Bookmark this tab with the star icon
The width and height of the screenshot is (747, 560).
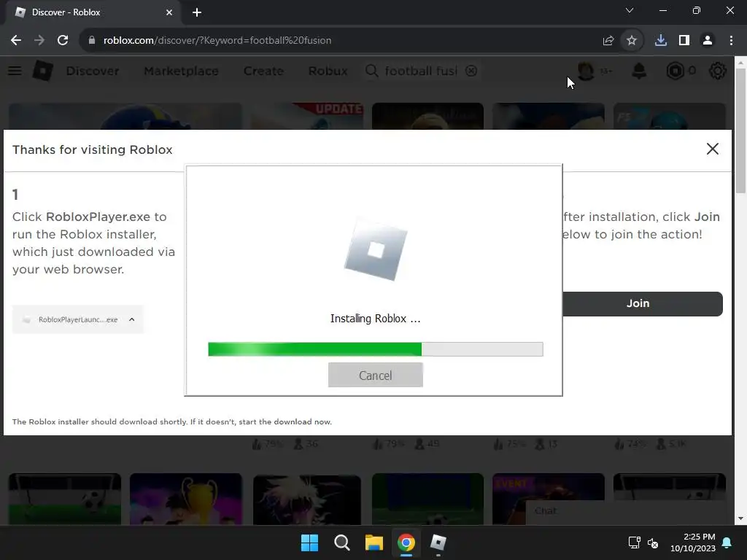tap(632, 41)
